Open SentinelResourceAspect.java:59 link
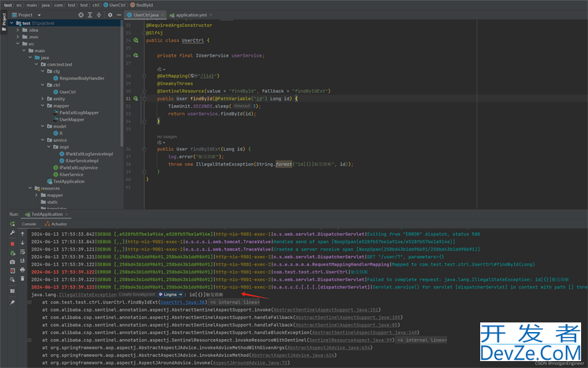Screen dimensions: 588x368 pyautogui.click(x=350, y=340)
